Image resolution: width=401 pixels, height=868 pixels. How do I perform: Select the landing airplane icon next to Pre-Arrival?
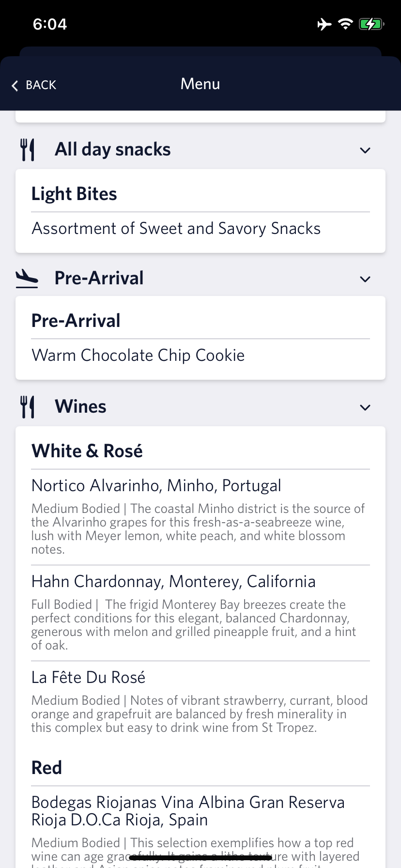(27, 278)
